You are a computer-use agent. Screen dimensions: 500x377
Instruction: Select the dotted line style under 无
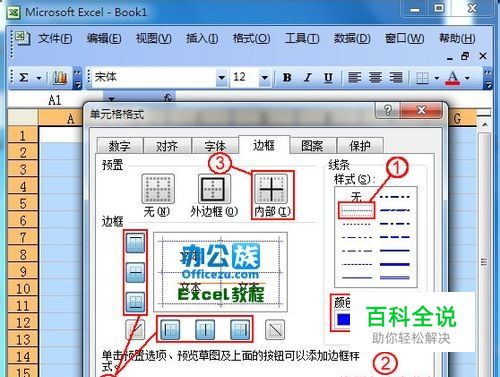356,210
